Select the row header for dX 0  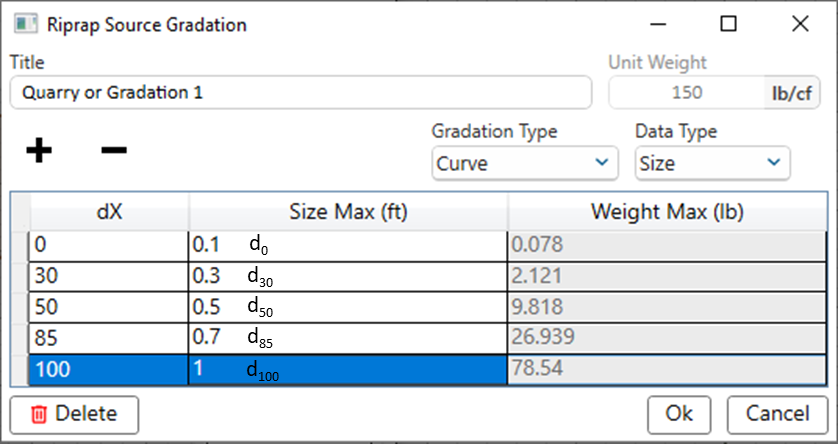[19, 244]
